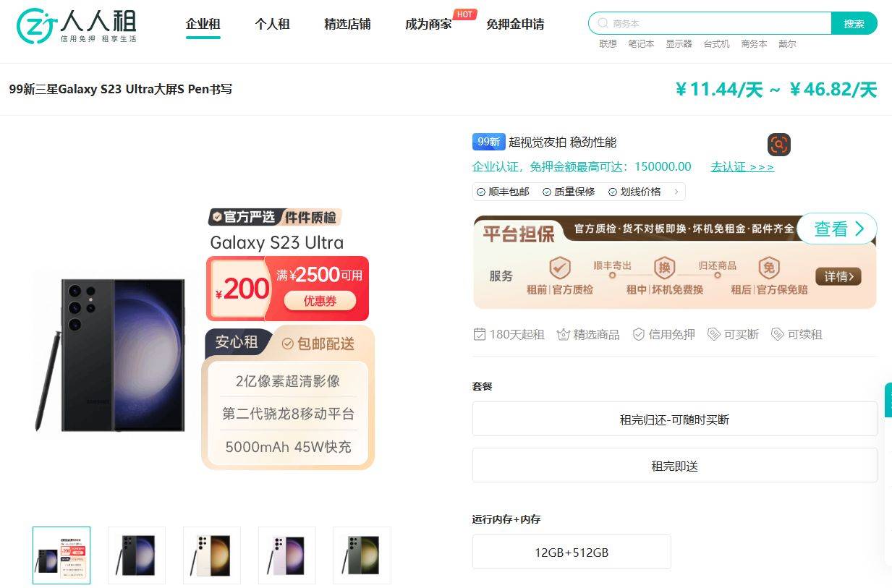Screen dimensions: 892x588
Task: Click the 搜索 button
Action: point(854,24)
